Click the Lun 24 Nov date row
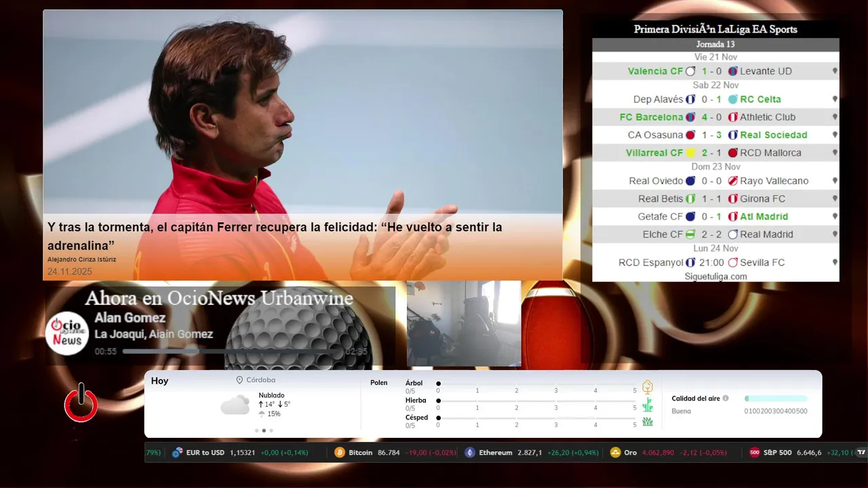The image size is (868, 488). click(715, 248)
